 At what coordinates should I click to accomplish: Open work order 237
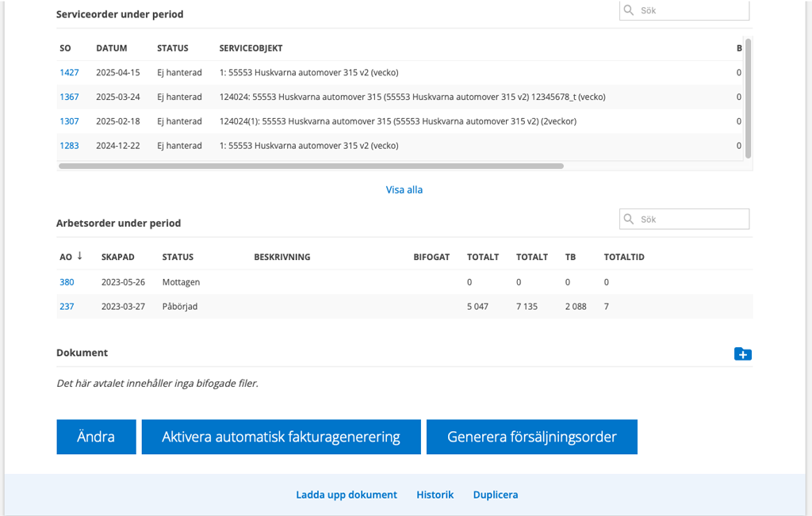pos(67,307)
